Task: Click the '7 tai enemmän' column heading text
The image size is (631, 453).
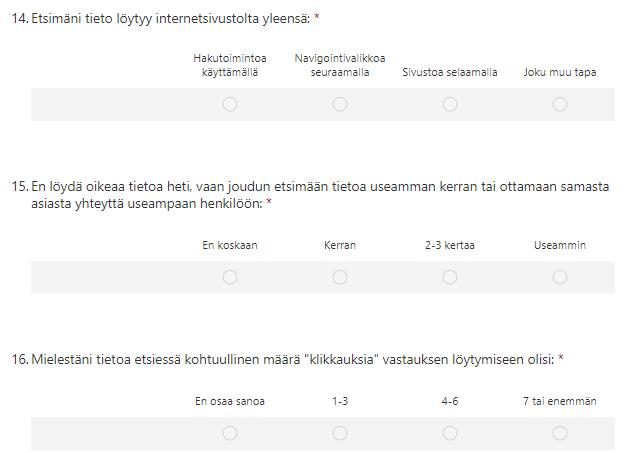Action: (x=560, y=401)
